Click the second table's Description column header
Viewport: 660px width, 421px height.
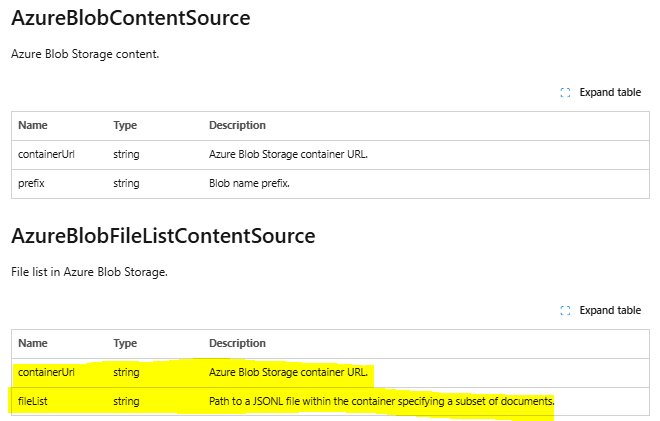237,343
